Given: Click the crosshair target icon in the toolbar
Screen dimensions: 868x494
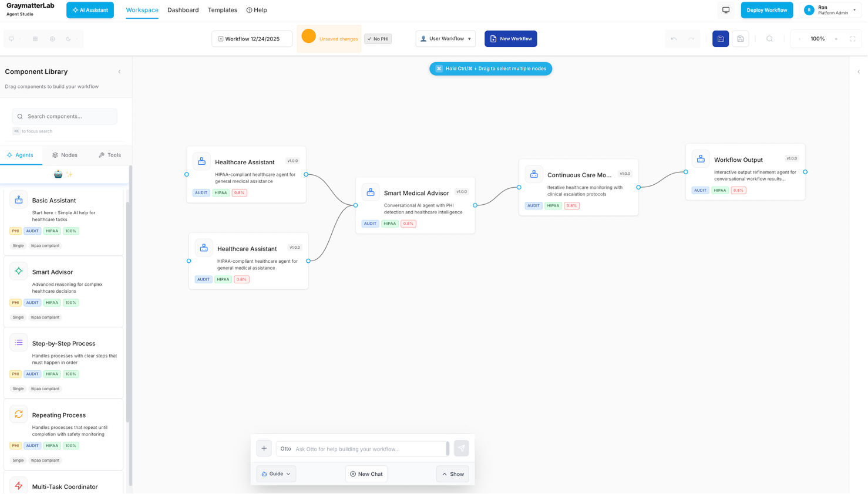Looking at the screenshot, I should (52, 39).
